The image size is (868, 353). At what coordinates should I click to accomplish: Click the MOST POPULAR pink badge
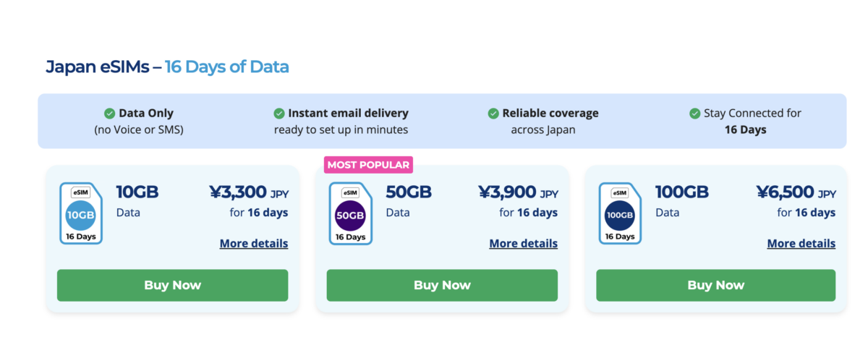tap(369, 165)
